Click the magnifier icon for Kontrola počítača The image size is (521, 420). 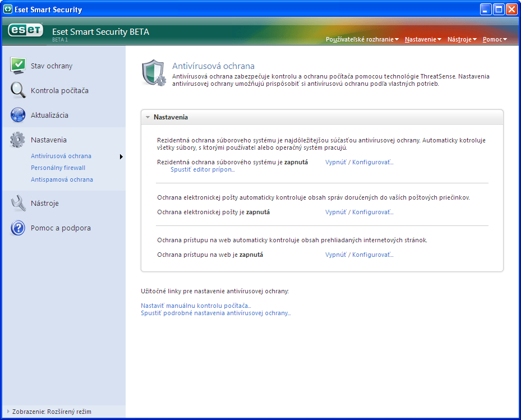tap(18, 90)
